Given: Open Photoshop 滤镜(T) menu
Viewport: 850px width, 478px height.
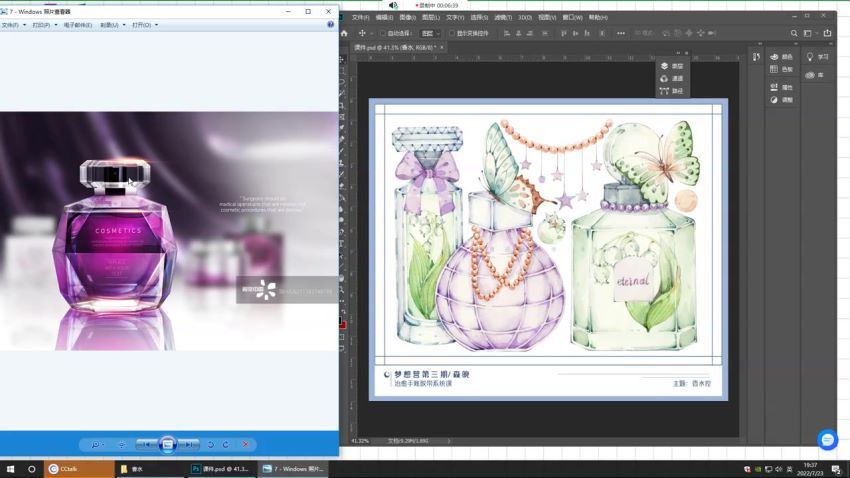Looking at the screenshot, I should (503, 17).
